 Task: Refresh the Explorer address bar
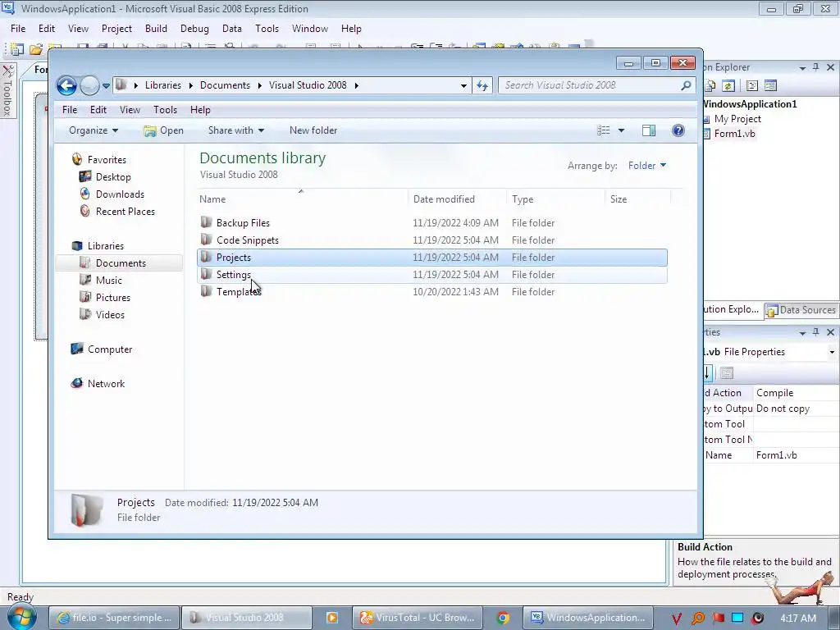[x=482, y=85]
